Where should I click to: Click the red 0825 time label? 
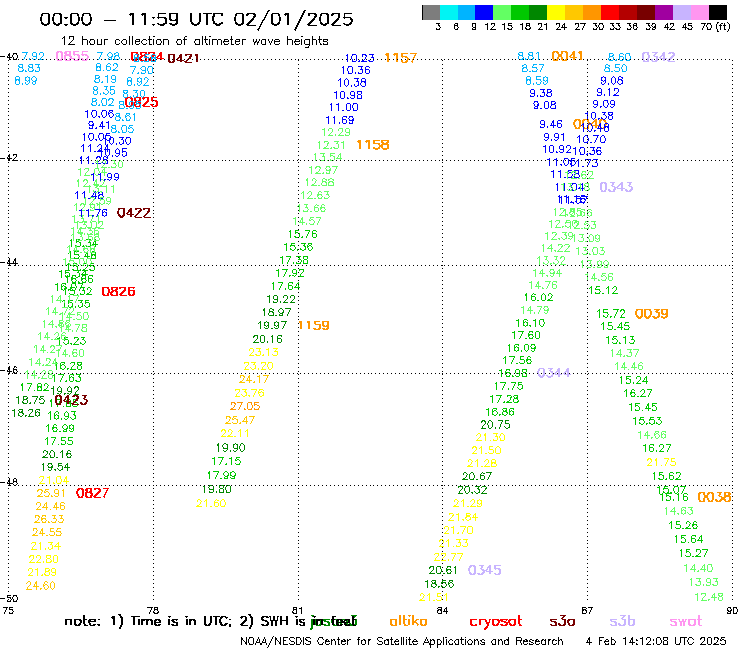click(x=142, y=102)
